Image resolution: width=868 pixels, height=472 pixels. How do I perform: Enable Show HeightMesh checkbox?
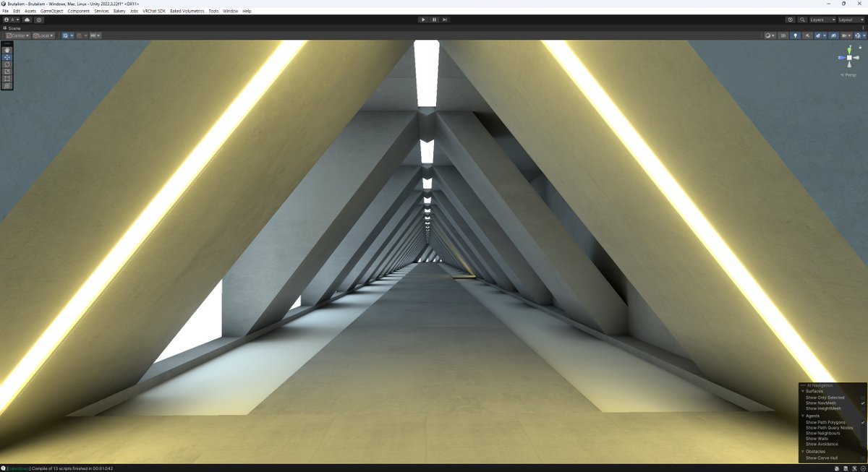click(x=863, y=408)
